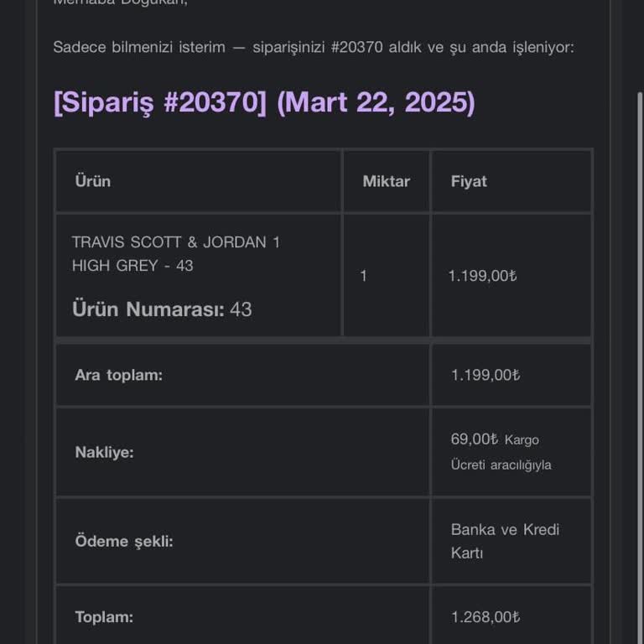Select the Toplam label
Image resolution: width=644 pixels, height=644 pixels.
[x=104, y=617]
